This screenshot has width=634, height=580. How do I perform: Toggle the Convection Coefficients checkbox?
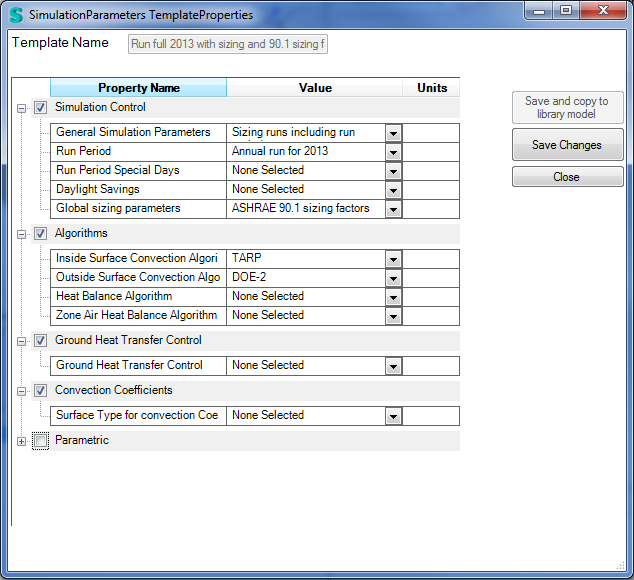(x=40, y=390)
